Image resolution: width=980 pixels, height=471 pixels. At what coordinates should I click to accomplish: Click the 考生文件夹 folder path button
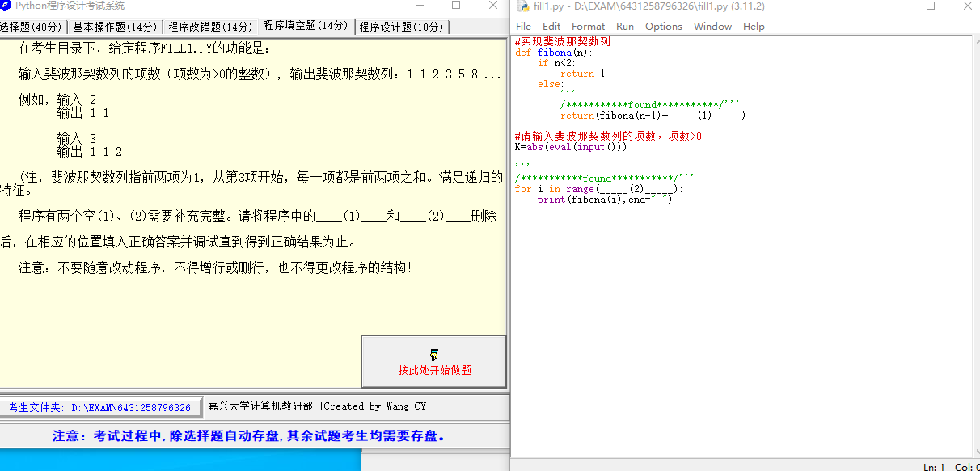tap(99, 407)
